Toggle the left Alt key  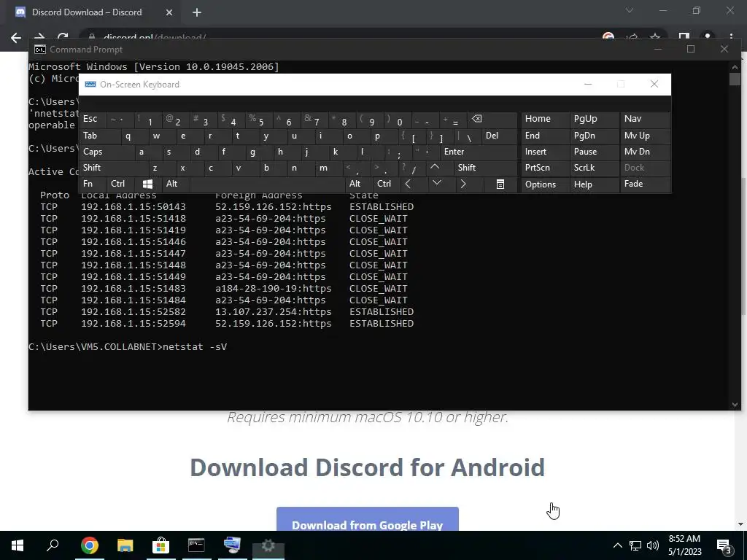click(x=175, y=184)
